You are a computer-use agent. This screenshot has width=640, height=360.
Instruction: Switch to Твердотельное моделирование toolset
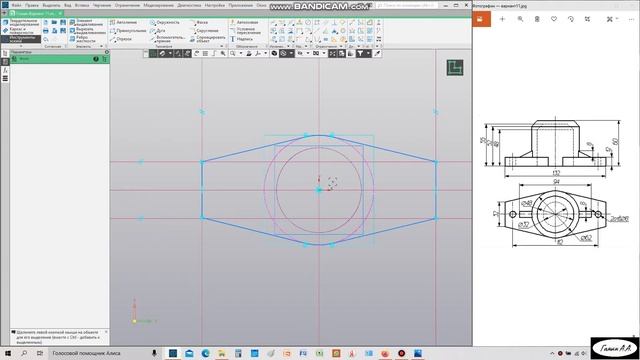[21, 22]
